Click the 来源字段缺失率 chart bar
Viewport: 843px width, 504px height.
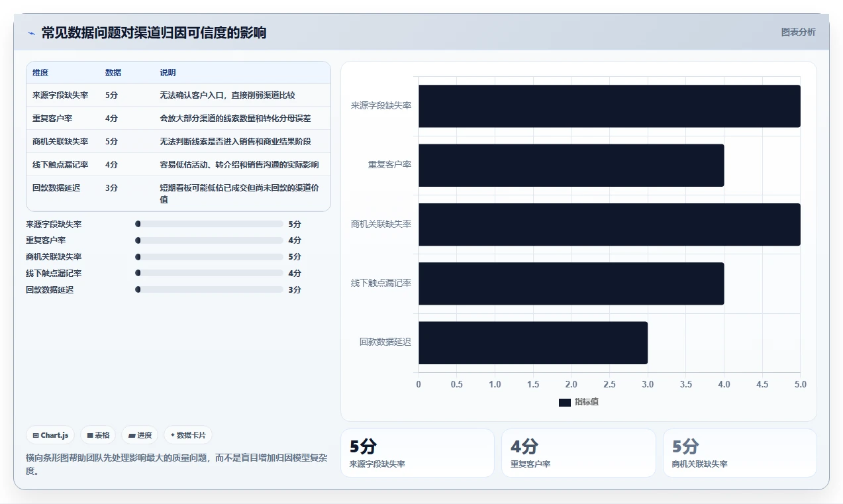tap(609, 106)
